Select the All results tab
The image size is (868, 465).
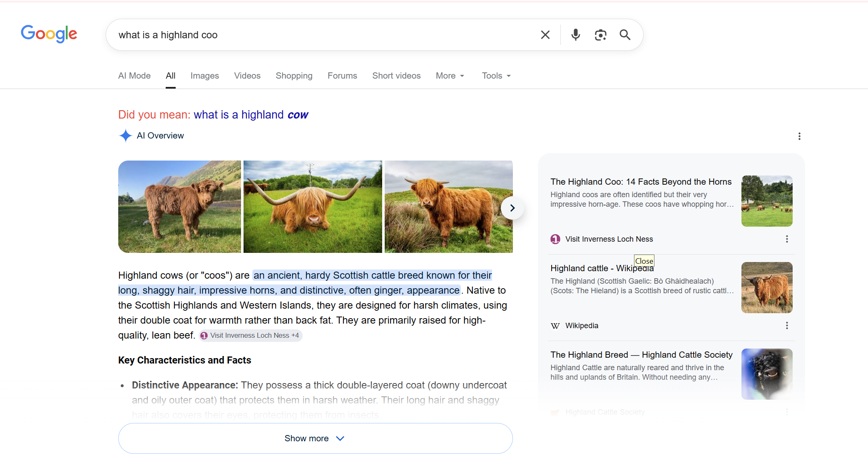(x=171, y=76)
